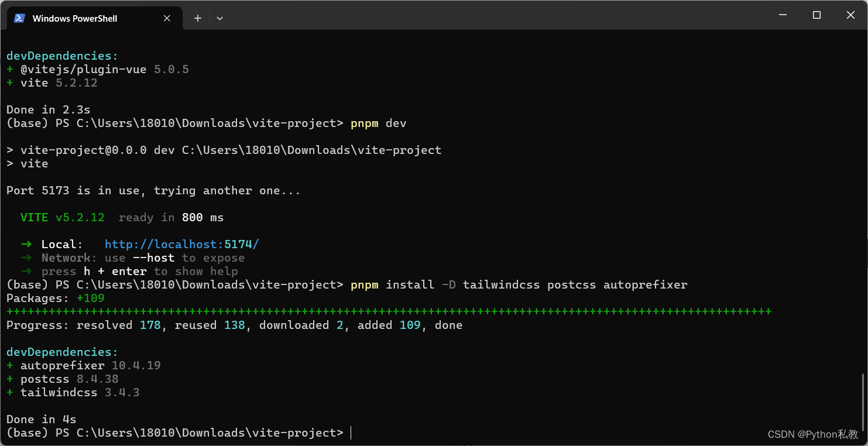Click the PowerShell icon in the tab
Screen dimensions: 868x446
pos(19,18)
